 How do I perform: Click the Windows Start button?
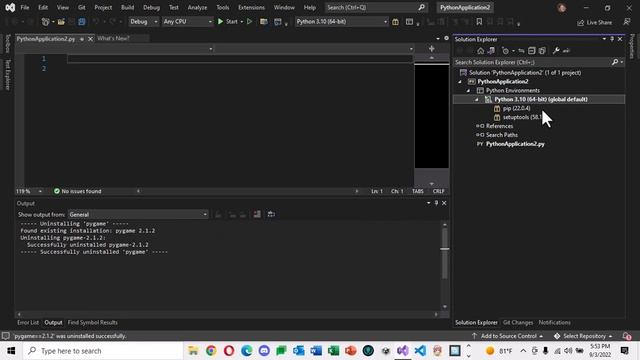(x=11, y=351)
